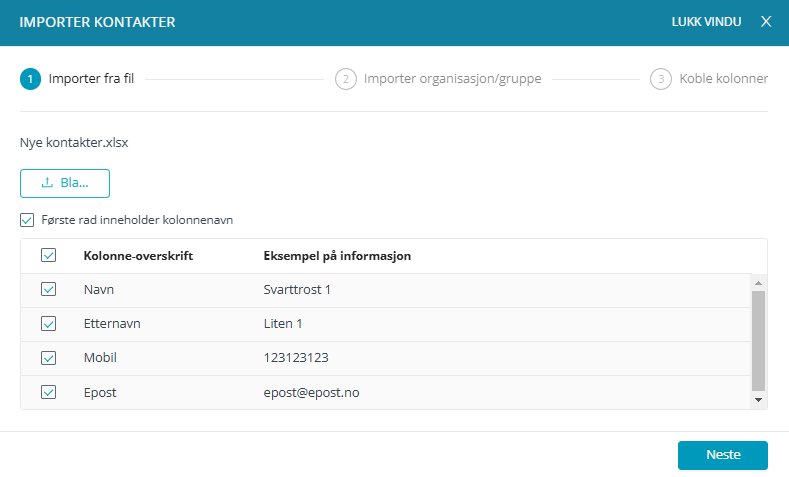Click scrollbar down arrow in column list
Screen dimensions: 789x477
pyautogui.click(x=758, y=400)
